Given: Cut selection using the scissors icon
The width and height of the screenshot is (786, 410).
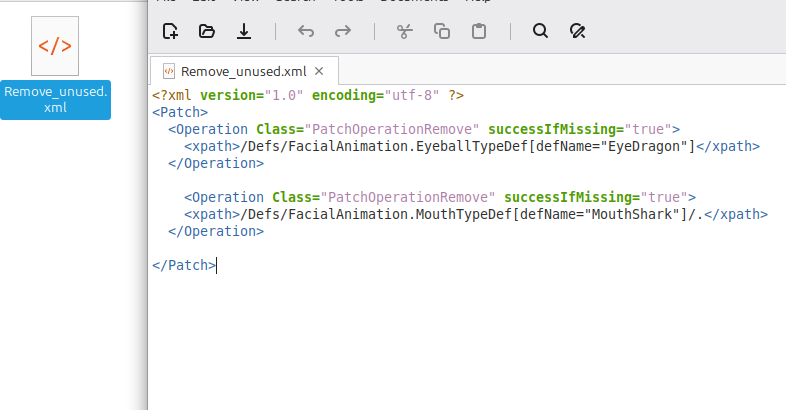Looking at the screenshot, I should click(405, 31).
